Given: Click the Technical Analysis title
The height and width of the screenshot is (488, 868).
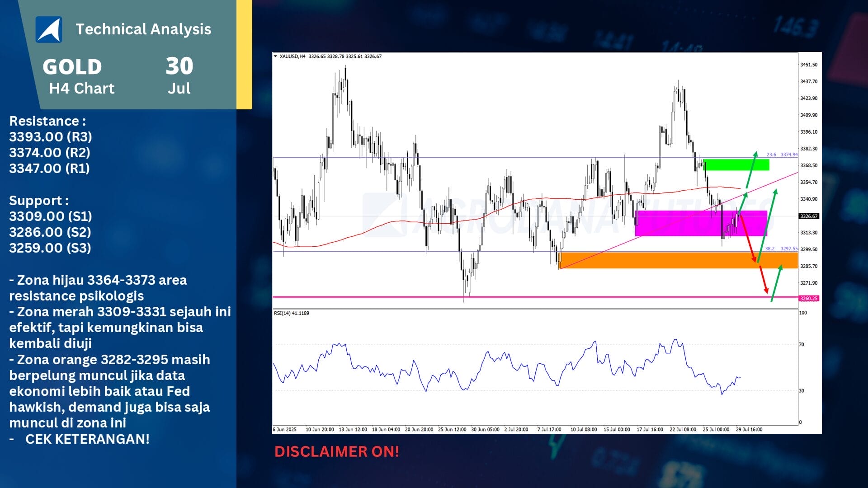Looking at the screenshot, I should click(x=143, y=29).
